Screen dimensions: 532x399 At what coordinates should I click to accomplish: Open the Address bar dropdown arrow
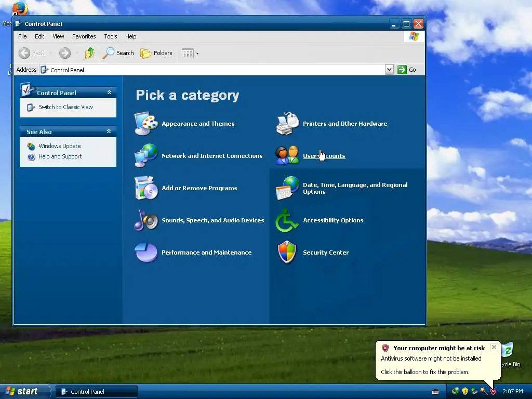click(389, 70)
